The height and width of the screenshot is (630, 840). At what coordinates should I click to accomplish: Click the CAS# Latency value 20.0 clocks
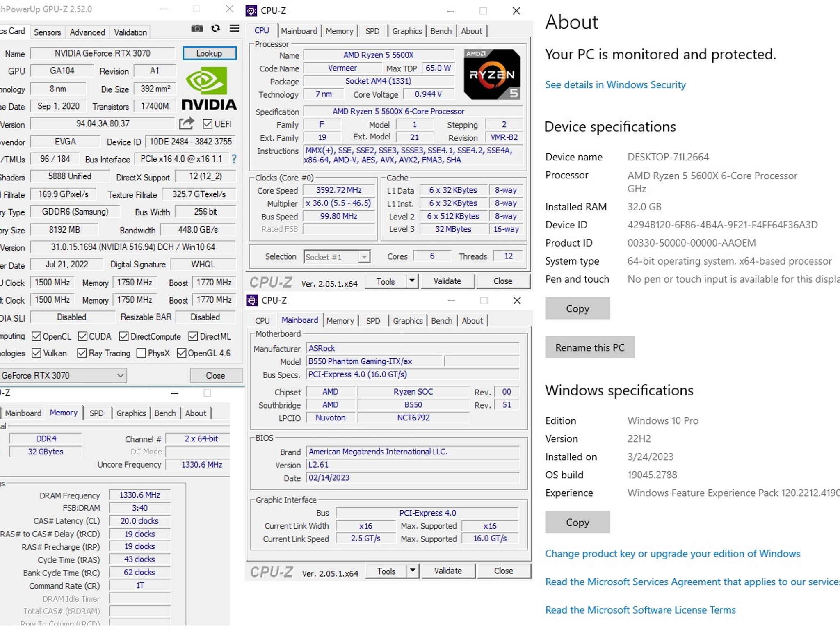[x=139, y=521]
